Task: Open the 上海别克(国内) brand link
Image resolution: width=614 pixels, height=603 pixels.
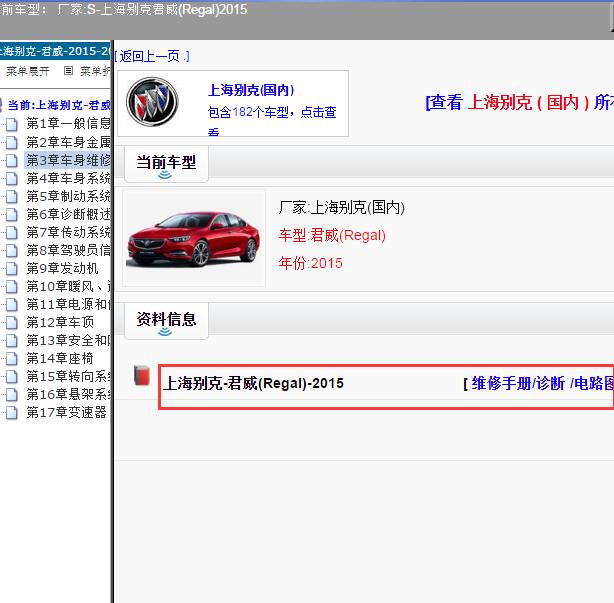Action: coord(251,90)
